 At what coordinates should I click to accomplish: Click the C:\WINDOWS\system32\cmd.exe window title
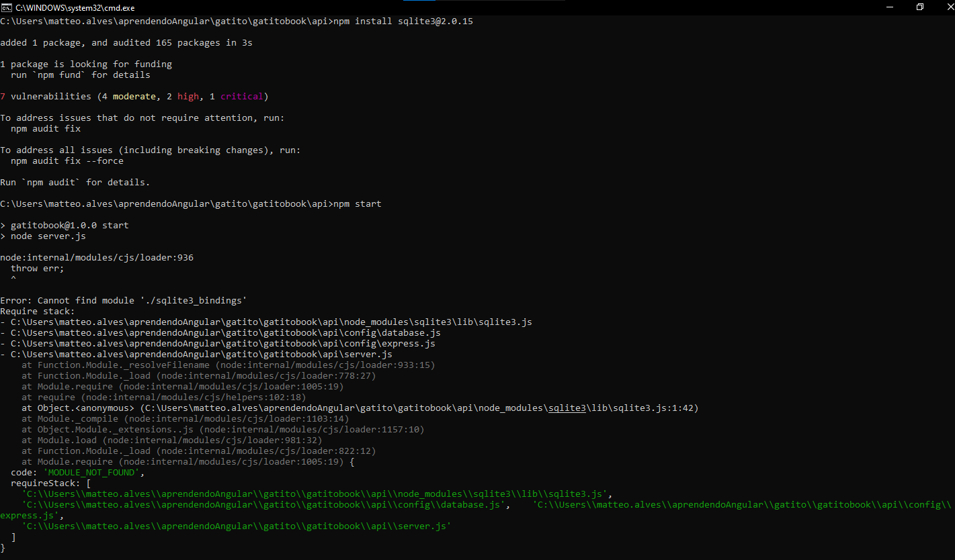pos(75,7)
